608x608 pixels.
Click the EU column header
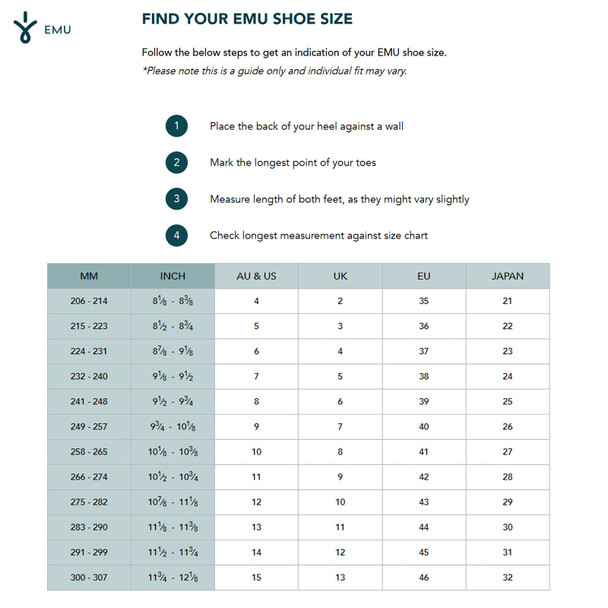tap(424, 276)
